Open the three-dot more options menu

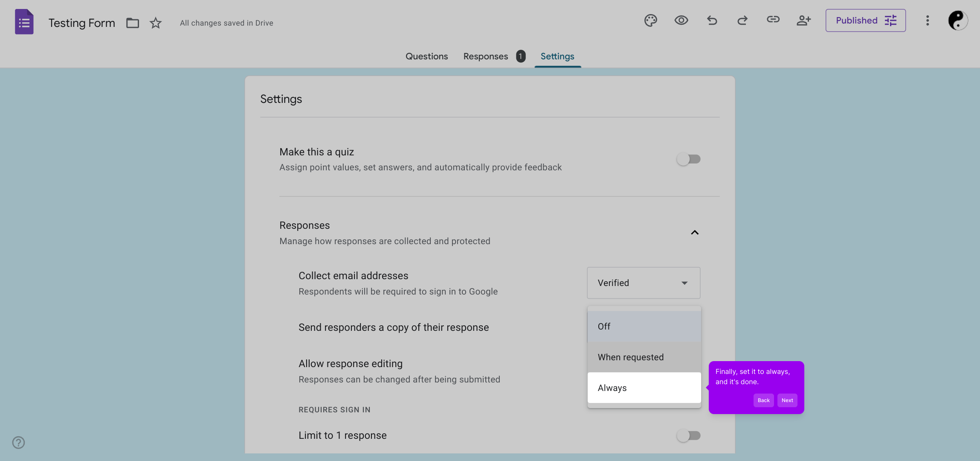(927, 20)
